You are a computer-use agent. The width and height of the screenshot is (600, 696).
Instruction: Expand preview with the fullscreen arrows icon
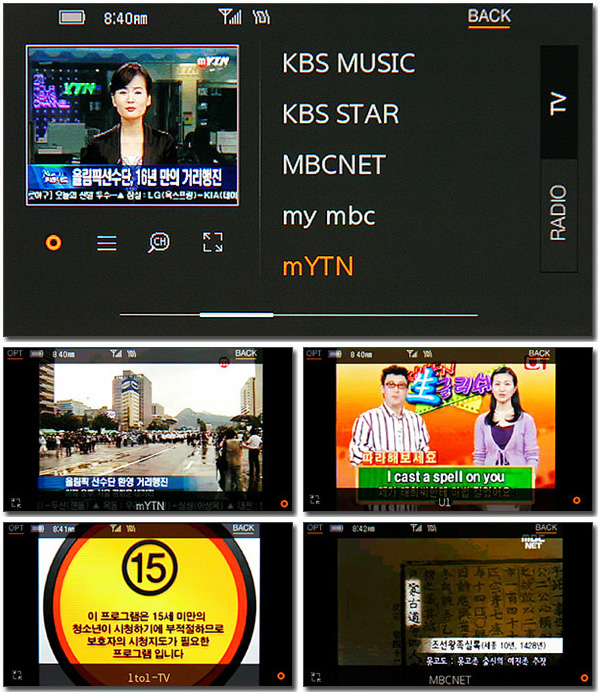(x=213, y=242)
